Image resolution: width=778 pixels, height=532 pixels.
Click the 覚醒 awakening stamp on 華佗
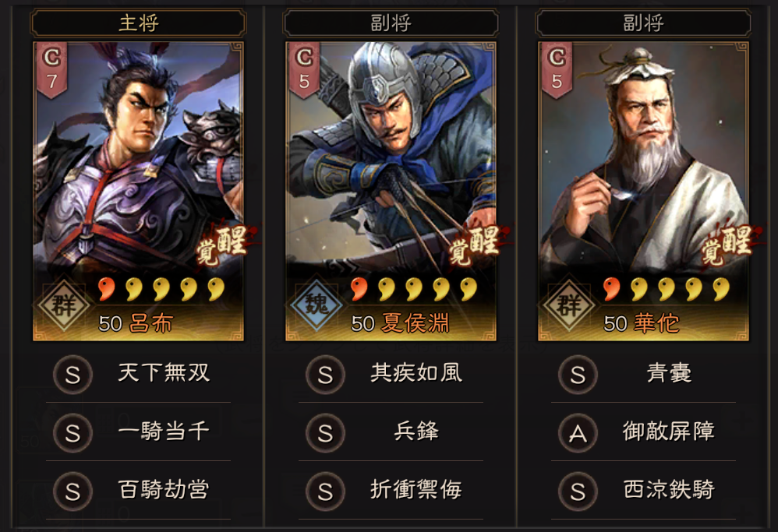pos(727,245)
